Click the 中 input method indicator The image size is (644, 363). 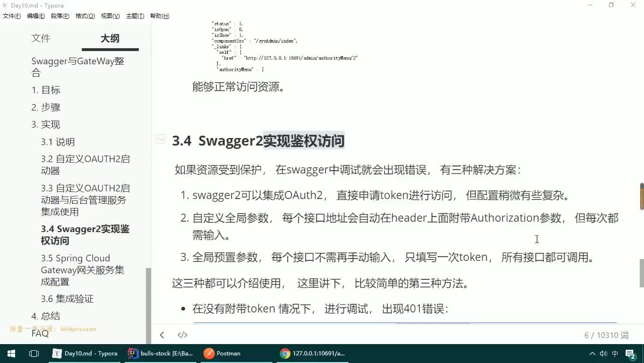[615, 354]
